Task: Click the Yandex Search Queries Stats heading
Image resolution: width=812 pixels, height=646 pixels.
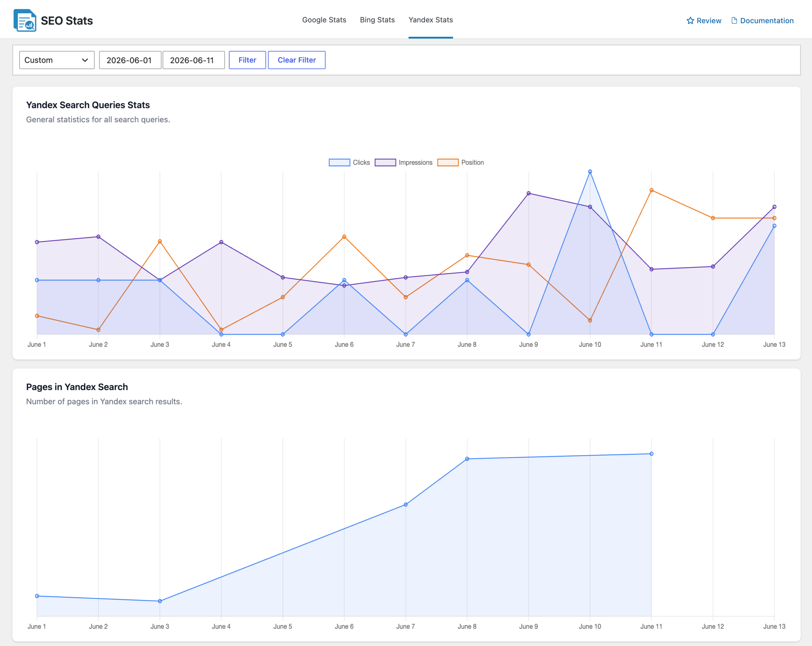Action: point(88,105)
